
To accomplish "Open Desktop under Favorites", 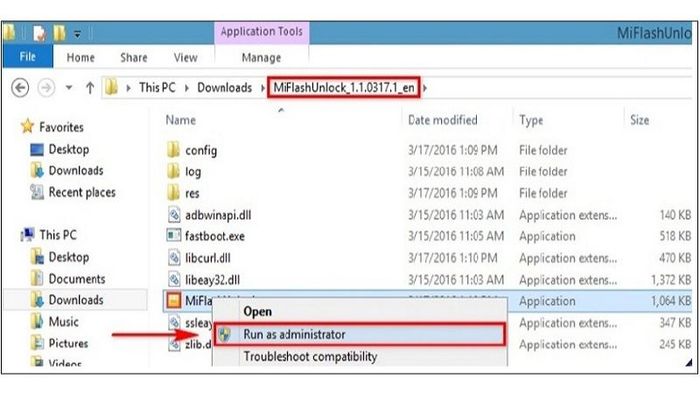I will point(69,149).
